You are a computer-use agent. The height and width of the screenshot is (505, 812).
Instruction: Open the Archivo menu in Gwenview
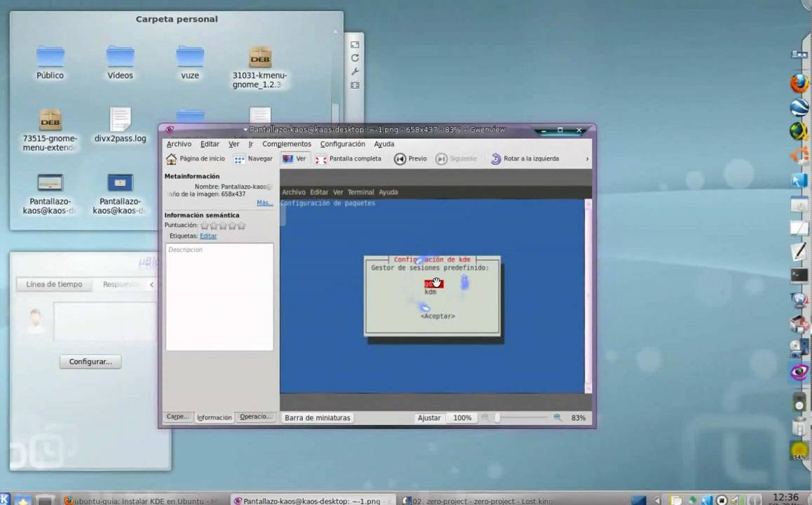pos(179,144)
